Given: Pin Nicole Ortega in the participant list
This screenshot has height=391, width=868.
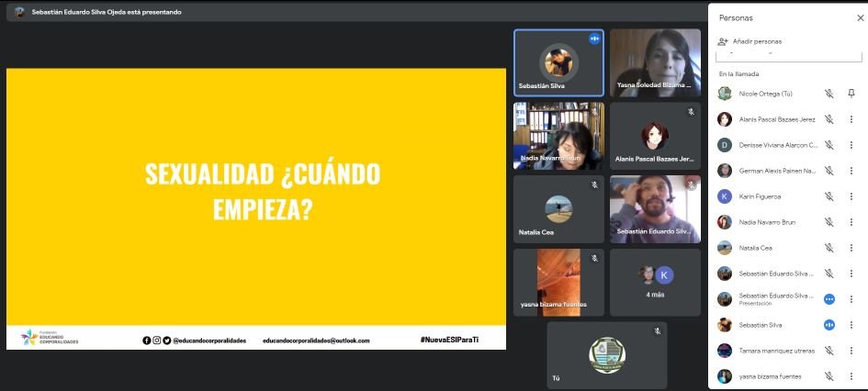Looking at the screenshot, I should [x=851, y=94].
